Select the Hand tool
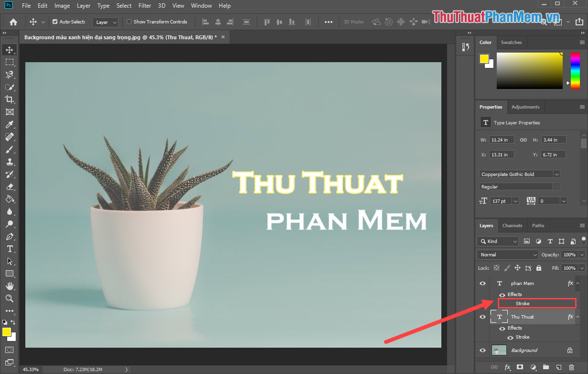This screenshot has height=374, width=588. click(10, 286)
